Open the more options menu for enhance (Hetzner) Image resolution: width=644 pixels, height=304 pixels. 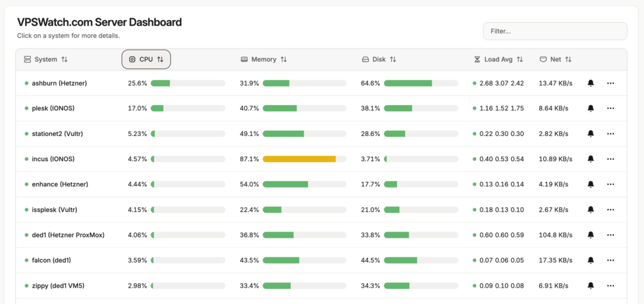[x=610, y=184]
